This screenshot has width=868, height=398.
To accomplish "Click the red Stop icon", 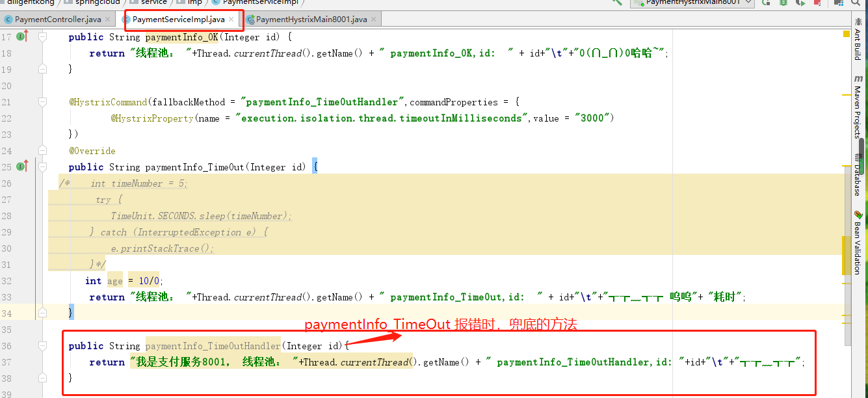I will coord(817,3).
